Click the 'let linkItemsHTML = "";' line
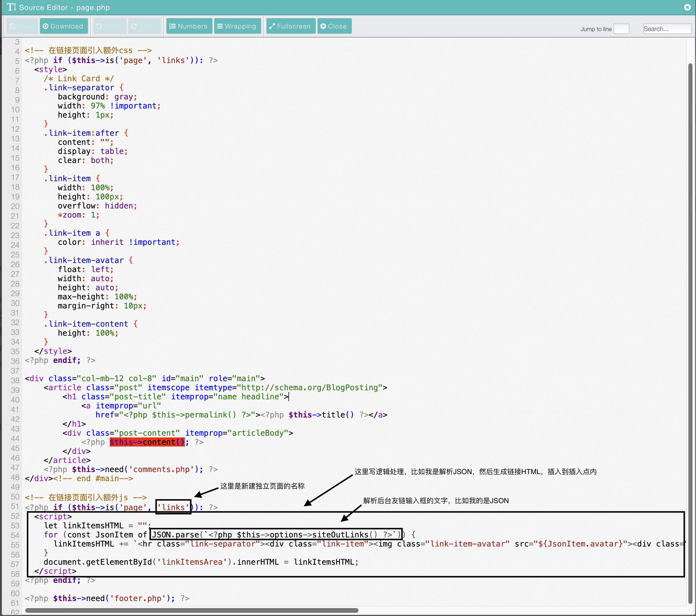This screenshot has width=696, height=616. 97,526
